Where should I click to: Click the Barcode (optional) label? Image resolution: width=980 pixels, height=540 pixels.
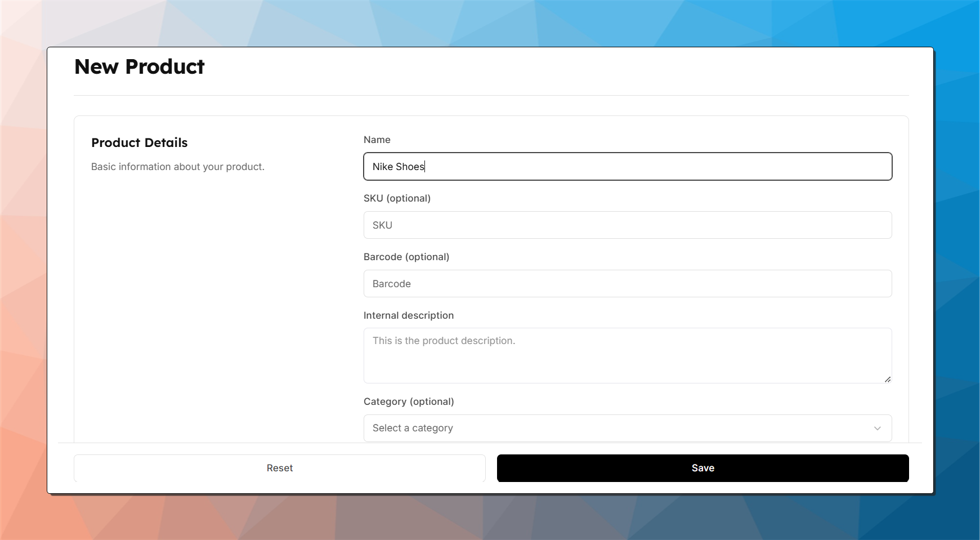[x=406, y=257]
